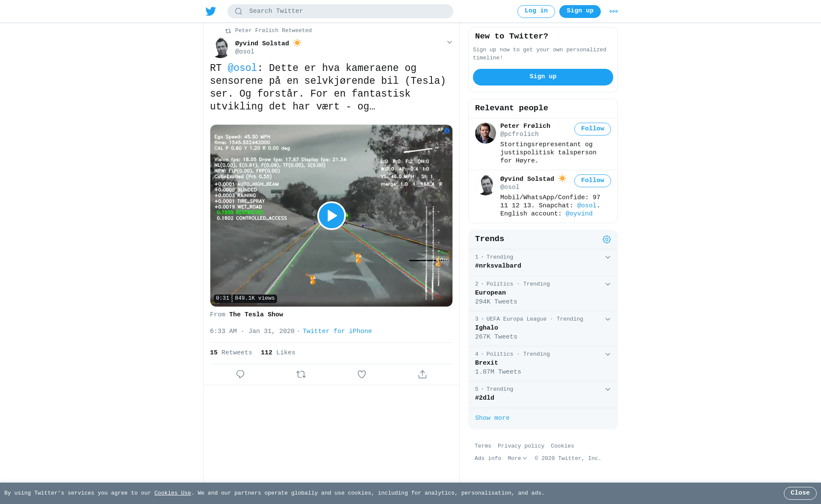Open the @oyvind English account link
Viewport: 821px width, 504px height.
pos(579,214)
